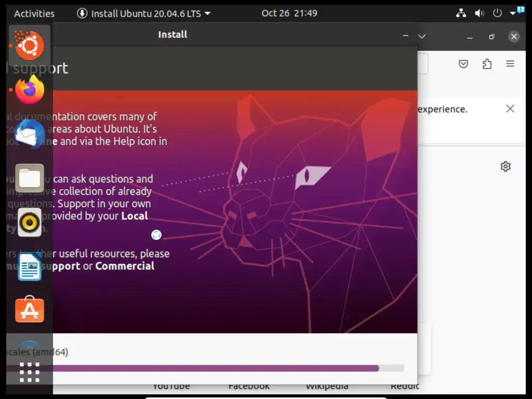Open the Facebook shortcut in Firefox
The height and width of the screenshot is (399, 532).
249,386
